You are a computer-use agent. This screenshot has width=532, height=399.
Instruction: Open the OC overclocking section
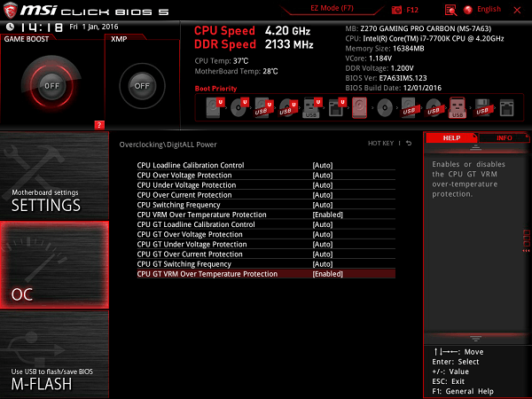coord(54,265)
